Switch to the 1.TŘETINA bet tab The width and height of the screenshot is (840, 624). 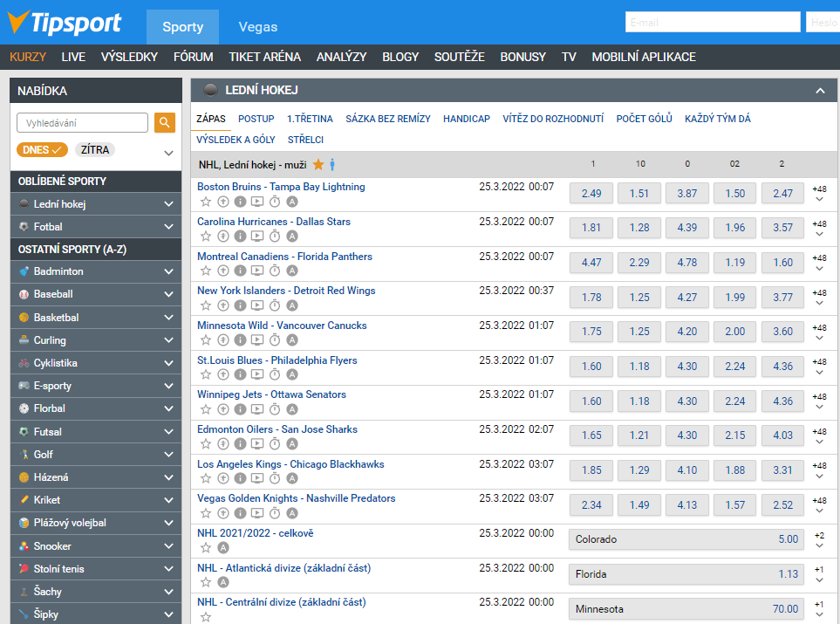(310, 119)
